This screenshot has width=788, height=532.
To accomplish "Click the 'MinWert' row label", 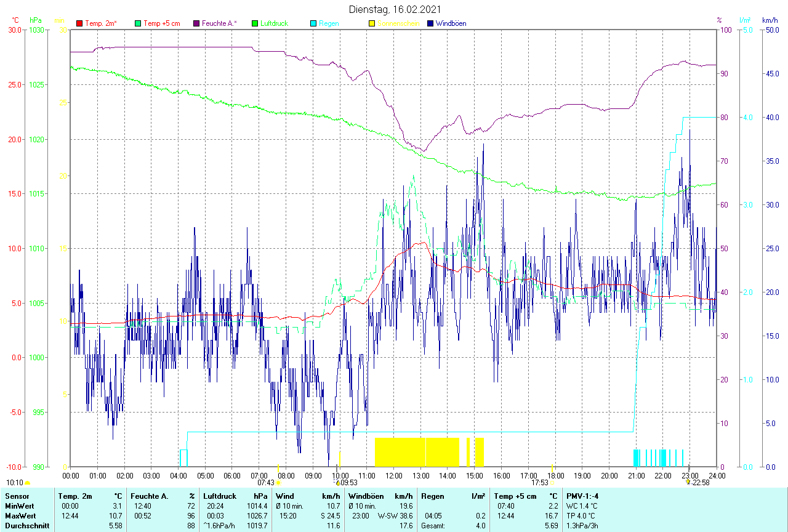I will (x=18, y=506).
